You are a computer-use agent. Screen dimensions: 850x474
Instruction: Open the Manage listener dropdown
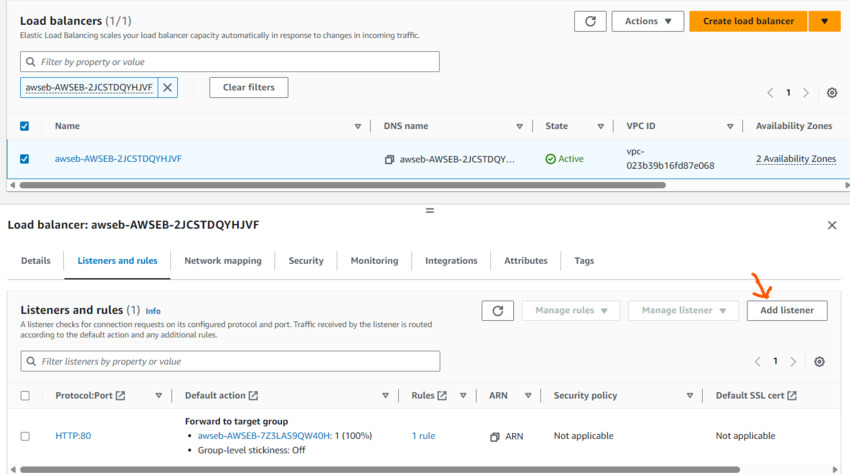pyautogui.click(x=683, y=311)
